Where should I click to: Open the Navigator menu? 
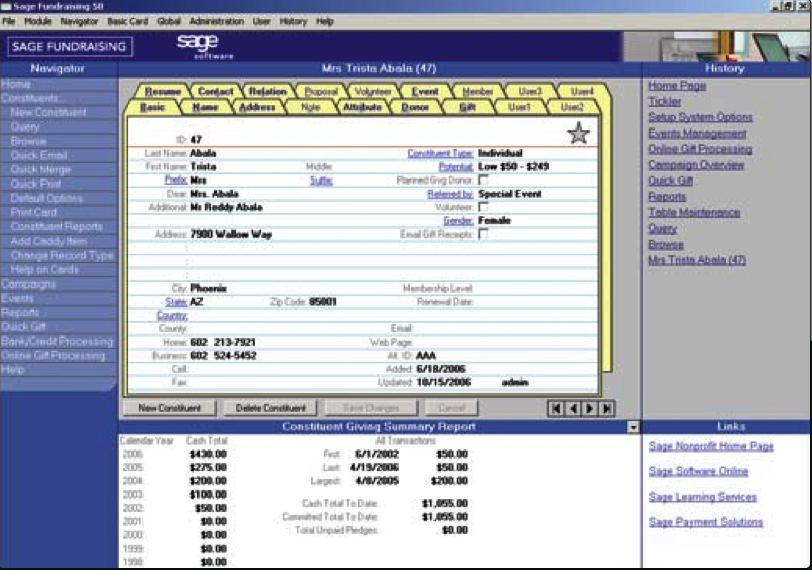tap(79, 21)
